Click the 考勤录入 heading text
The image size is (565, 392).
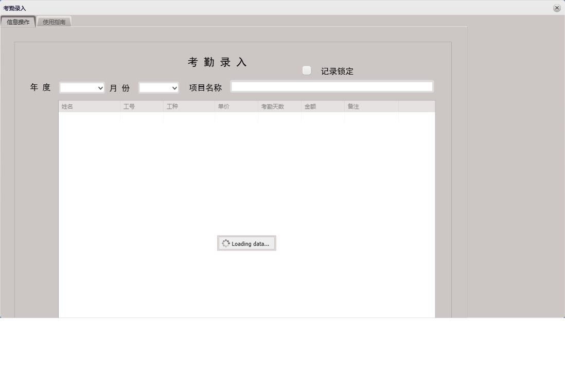tap(218, 62)
